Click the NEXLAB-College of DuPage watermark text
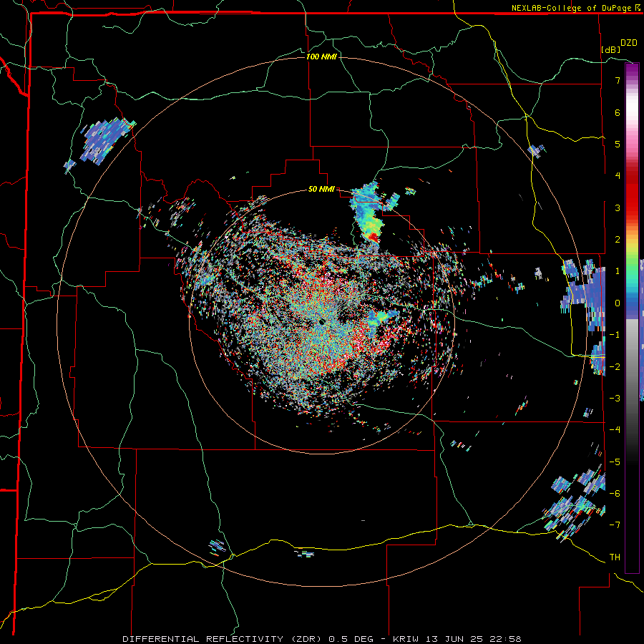The height and width of the screenshot is (644, 644). point(571,8)
